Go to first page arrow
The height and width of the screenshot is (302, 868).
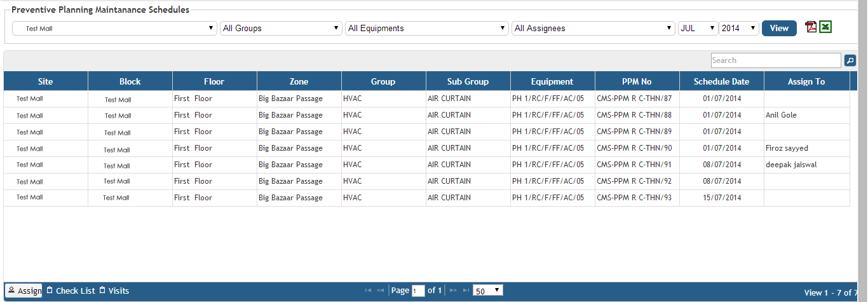(368, 291)
